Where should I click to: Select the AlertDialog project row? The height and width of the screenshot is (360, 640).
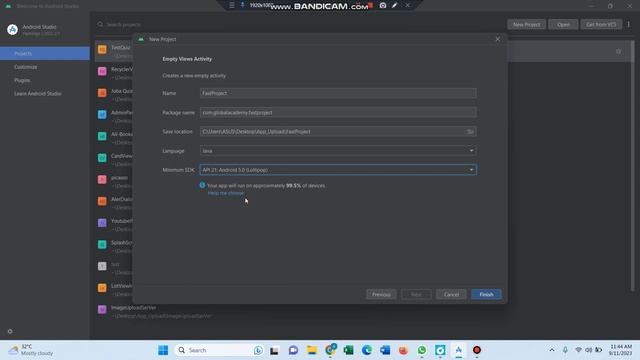click(116, 203)
